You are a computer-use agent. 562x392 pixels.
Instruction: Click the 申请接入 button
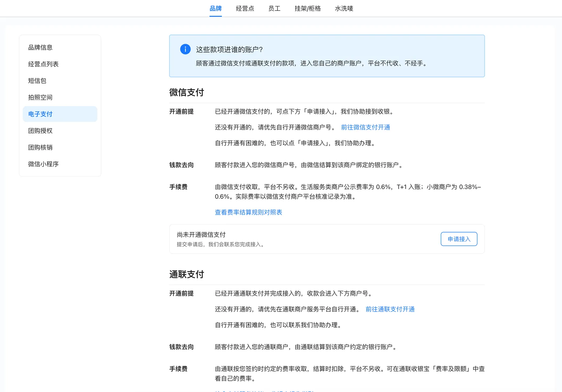point(459,239)
